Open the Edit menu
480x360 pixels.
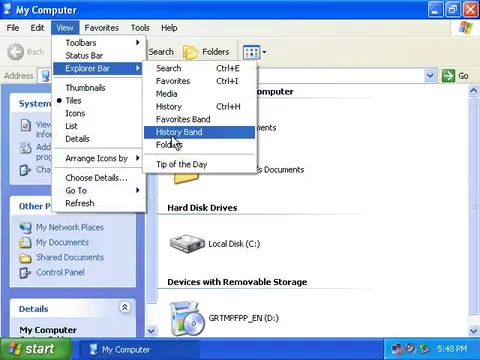[x=37, y=28]
